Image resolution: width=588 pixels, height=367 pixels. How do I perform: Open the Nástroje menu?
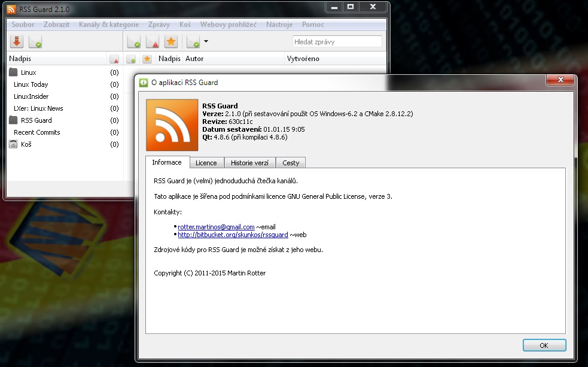279,25
